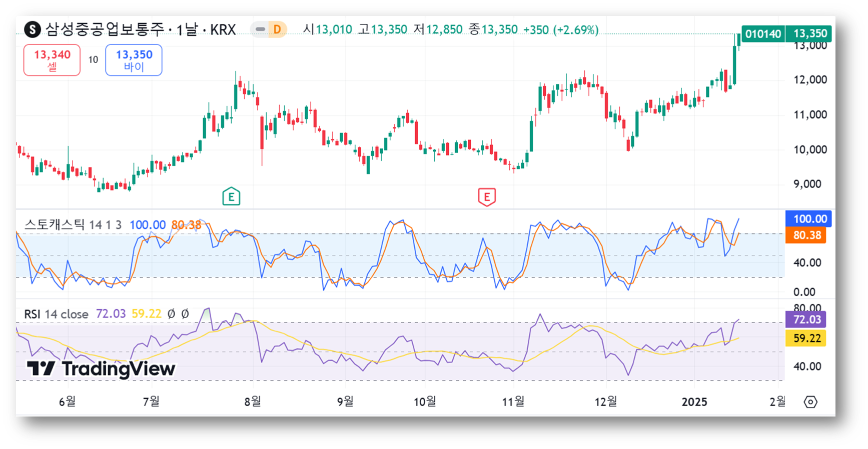Click the 12,000 price axis label
The height and width of the screenshot is (449, 868).
click(x=810, y=79)
